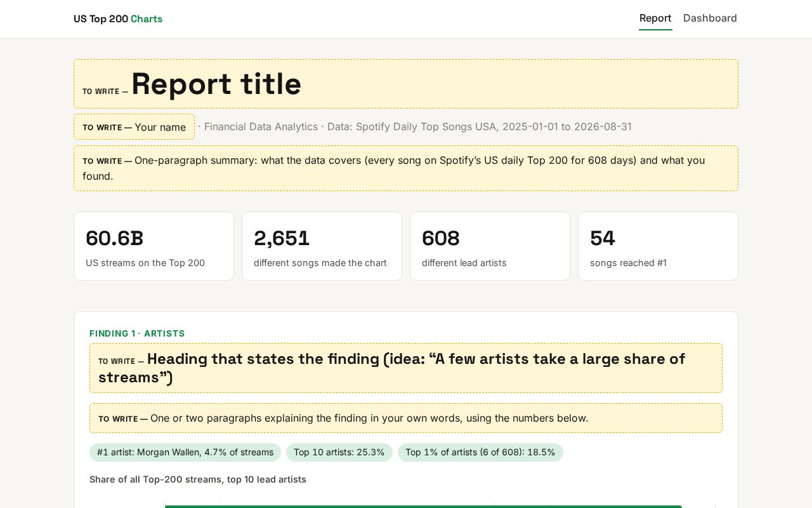Click the Finding 1 · Artists label
Screen dimensions: 812x508
pyautogui.click(x=137, y=333)
